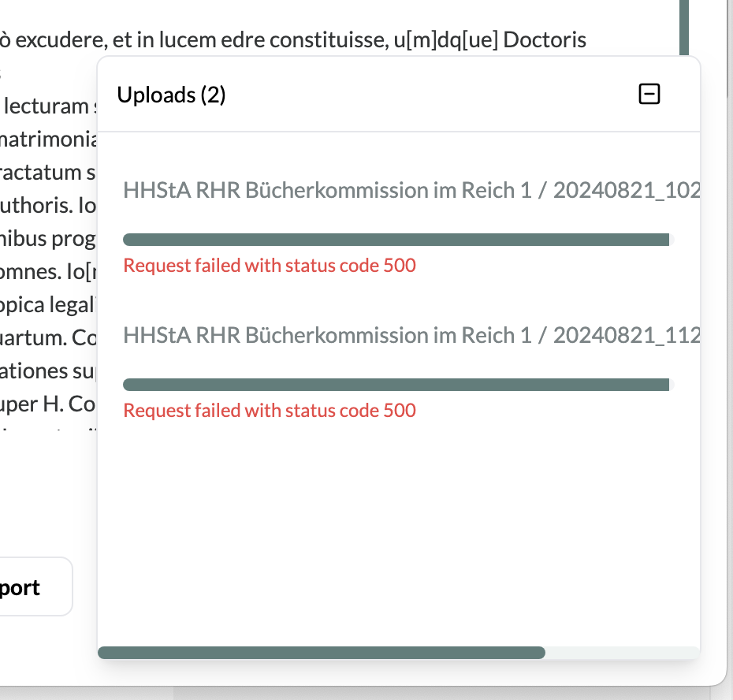
Task: Click the second status code 500 error message
Action: pyautogui.click(x=270, y=411)
